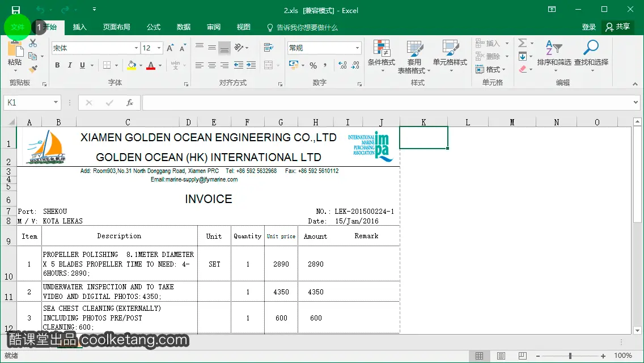Click the AutoSum sigma icon
Viewport: 644px width, 363px height.
(523, 43)
